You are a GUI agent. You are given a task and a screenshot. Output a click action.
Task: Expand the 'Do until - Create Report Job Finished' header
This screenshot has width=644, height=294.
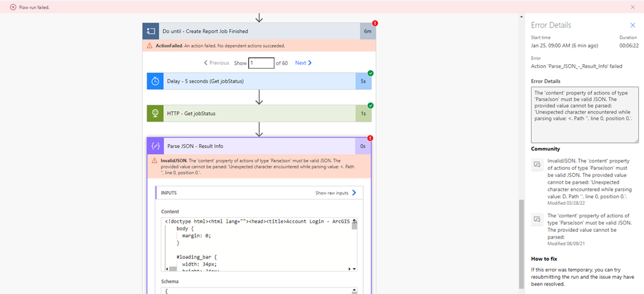251,31
